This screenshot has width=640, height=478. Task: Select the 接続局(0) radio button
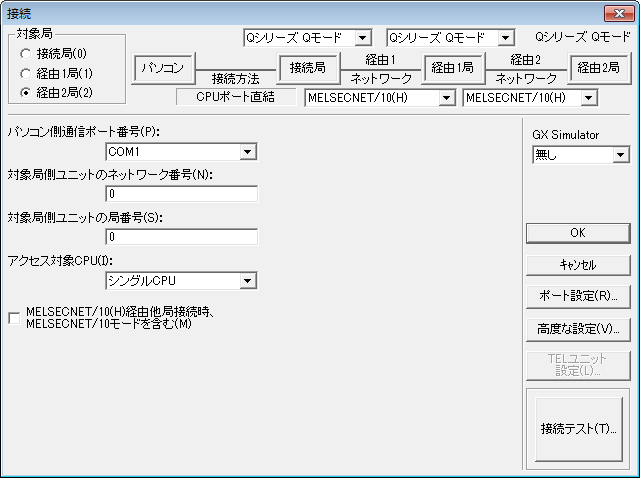[x=26, y=54]
